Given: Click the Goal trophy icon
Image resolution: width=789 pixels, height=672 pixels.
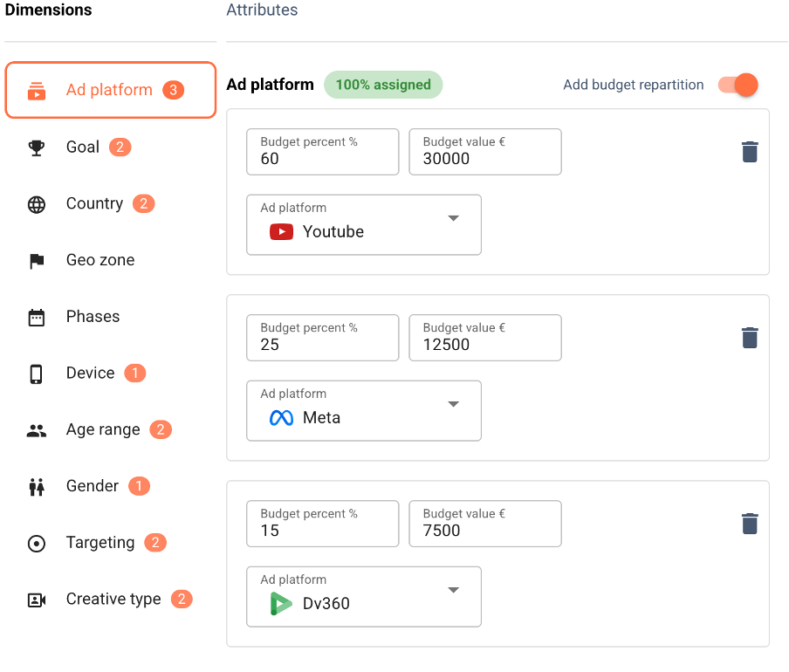Looking at the screenshot, I should click(x=37, y=147).
